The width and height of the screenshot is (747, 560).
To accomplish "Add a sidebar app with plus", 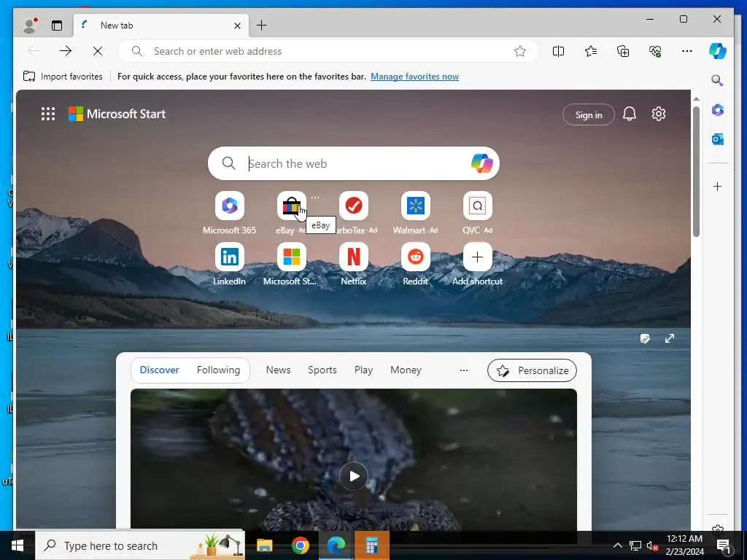I will point(718,186).
